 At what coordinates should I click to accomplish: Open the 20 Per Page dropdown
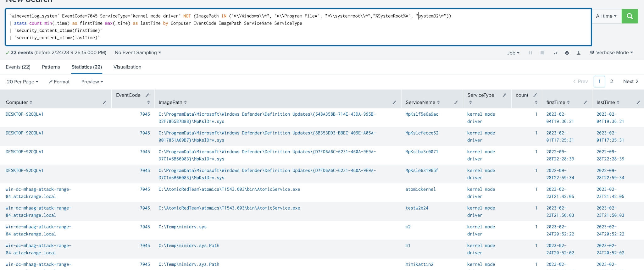click(x=23, y=82)
